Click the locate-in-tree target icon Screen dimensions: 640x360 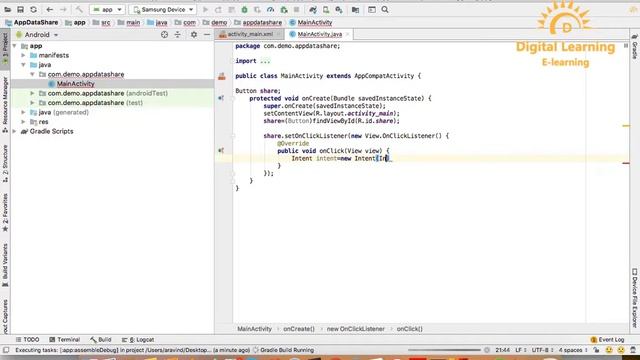[x=164, y=35]
